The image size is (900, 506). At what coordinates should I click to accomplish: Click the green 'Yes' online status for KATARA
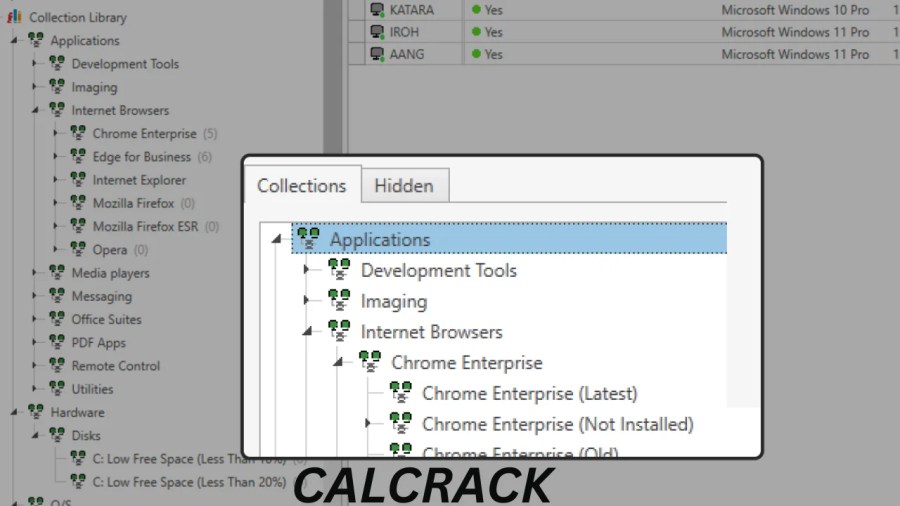(x=487, y=10)
